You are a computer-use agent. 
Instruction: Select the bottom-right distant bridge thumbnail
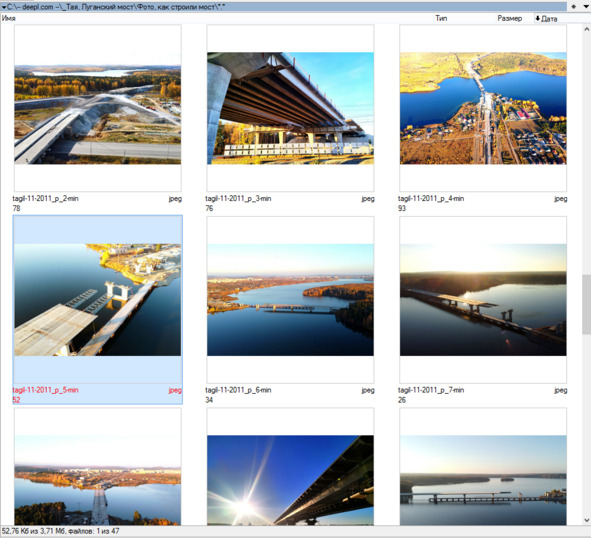pos(483,467)
